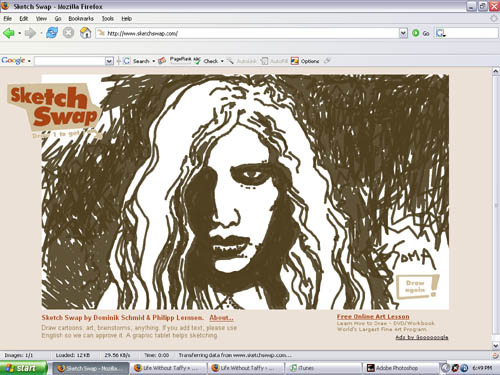Click the search engine icon in search box

(x=440, y=33)
